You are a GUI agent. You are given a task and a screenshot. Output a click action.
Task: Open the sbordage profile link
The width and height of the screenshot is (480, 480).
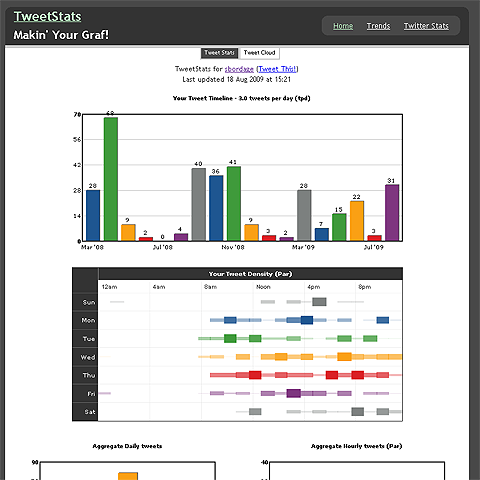(239, 69)
